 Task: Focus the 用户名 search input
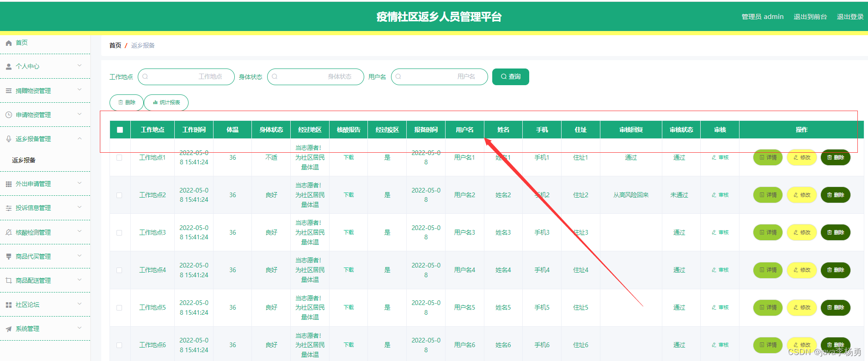point(440,77)
